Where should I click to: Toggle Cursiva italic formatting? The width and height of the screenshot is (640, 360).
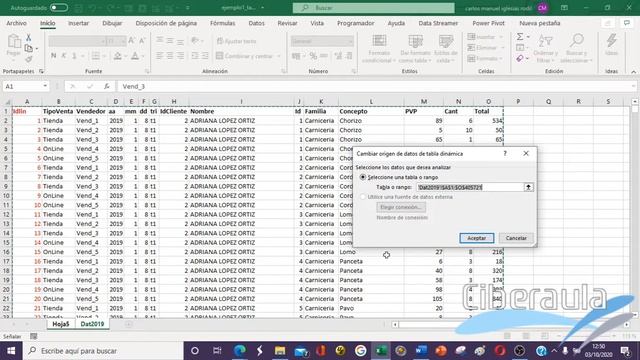pyautogui.click(x=64, y=56)
